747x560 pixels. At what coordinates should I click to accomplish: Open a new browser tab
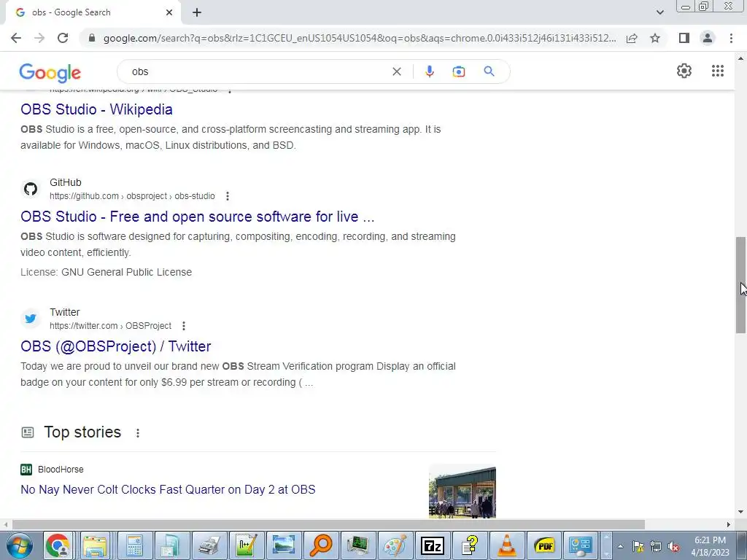coord(197,12)
